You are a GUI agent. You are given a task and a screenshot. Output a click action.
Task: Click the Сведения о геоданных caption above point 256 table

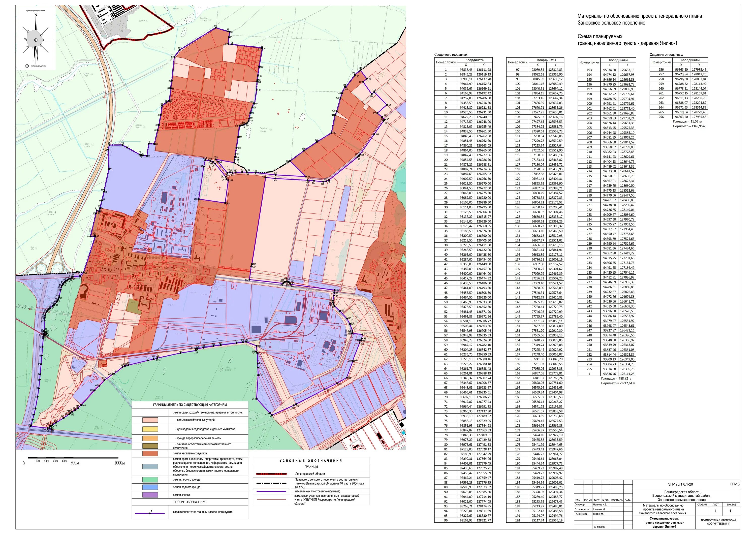click(666, 55)
